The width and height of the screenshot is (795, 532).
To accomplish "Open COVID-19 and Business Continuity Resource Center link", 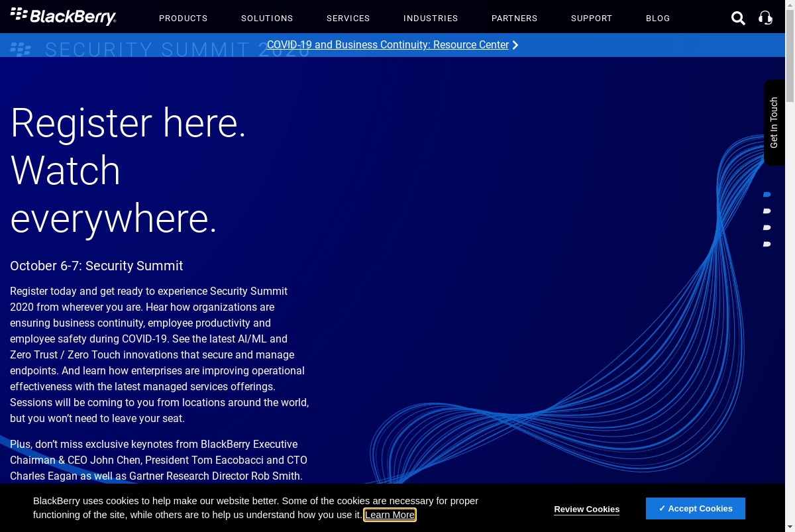I will [x=388, y=45].
